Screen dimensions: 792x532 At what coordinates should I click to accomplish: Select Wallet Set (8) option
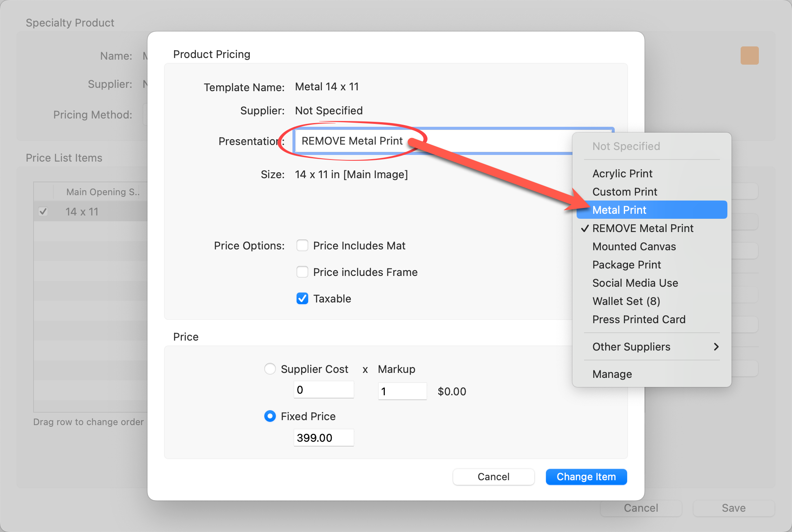(x=626, y=301)
